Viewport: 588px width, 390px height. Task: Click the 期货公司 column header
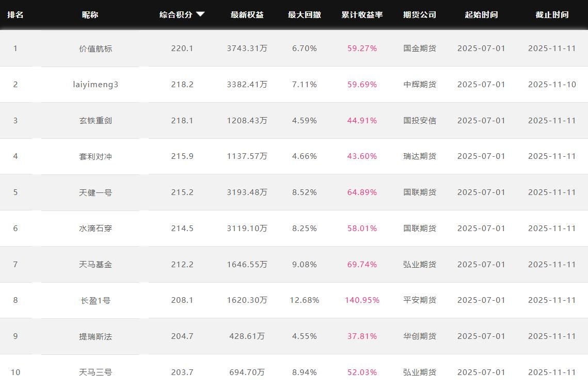pyautogui.click(x=419, y=15)
